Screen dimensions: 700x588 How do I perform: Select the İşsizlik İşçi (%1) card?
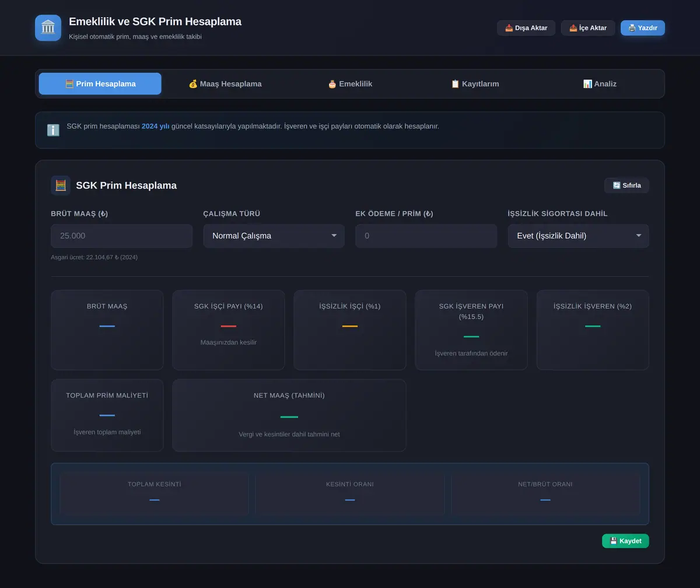(x=350, y=330)
